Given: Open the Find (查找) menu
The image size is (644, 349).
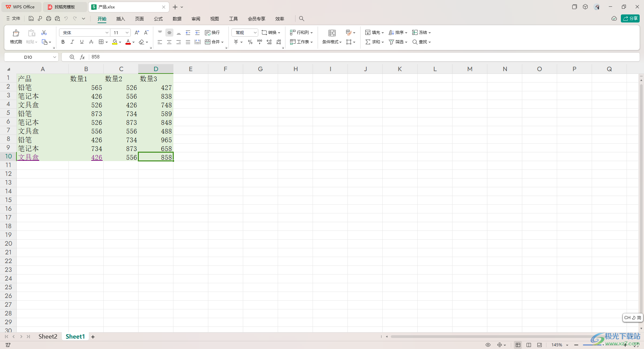Looking at the screenshot, I should click(x=421, y=42).
